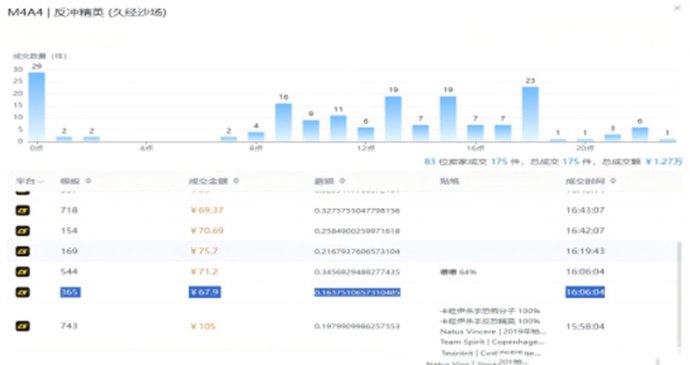Click template number 718
The height and width of the screenshot is (365, 690).
69,210
